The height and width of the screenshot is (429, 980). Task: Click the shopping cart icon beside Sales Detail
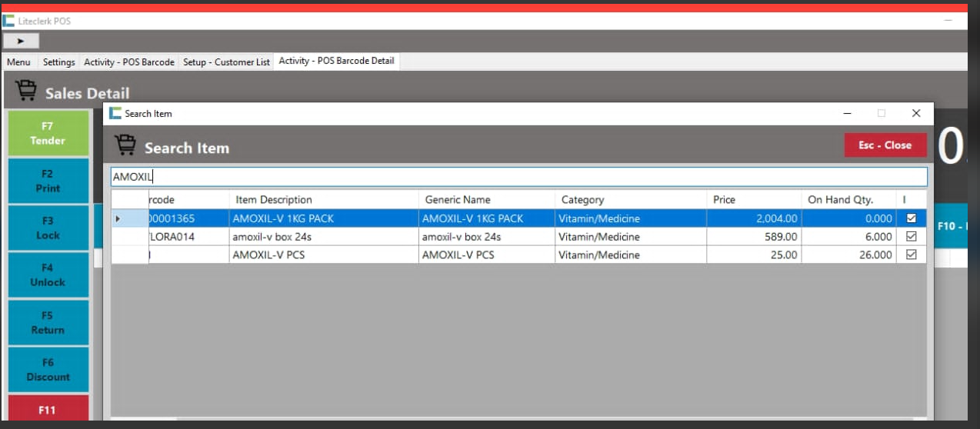pos(26,91)
